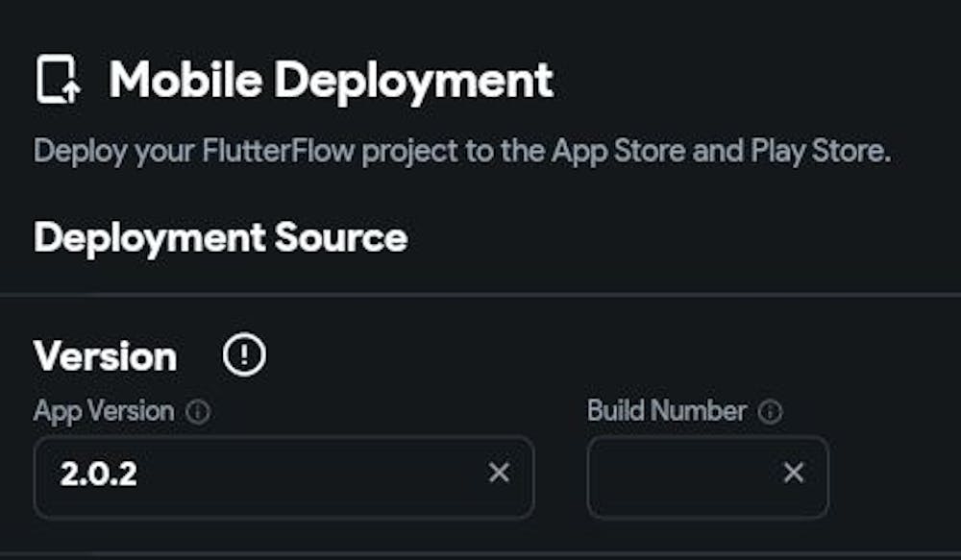The image size is (961, 560).
Task: Focus the App Version field showing 2.0.2
Action: tap(283, 477)
